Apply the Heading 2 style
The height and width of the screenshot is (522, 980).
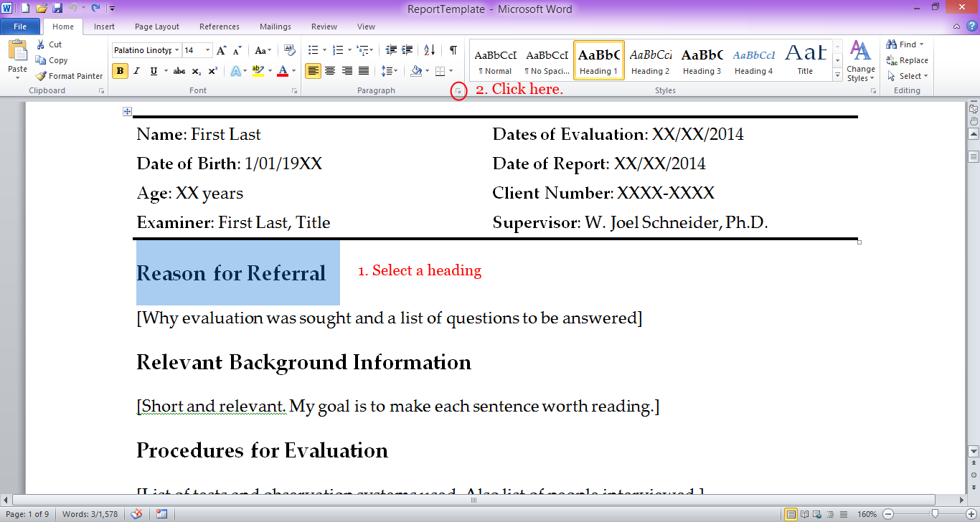[x=651, y=61]
